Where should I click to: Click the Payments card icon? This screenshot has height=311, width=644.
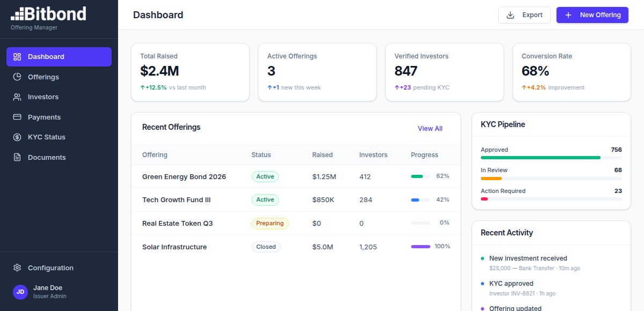pos(17,117)
